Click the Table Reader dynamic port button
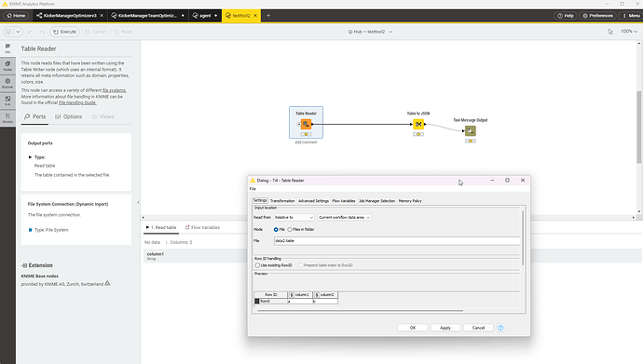This screenshot has height=364, width=643. click(298, 124)
